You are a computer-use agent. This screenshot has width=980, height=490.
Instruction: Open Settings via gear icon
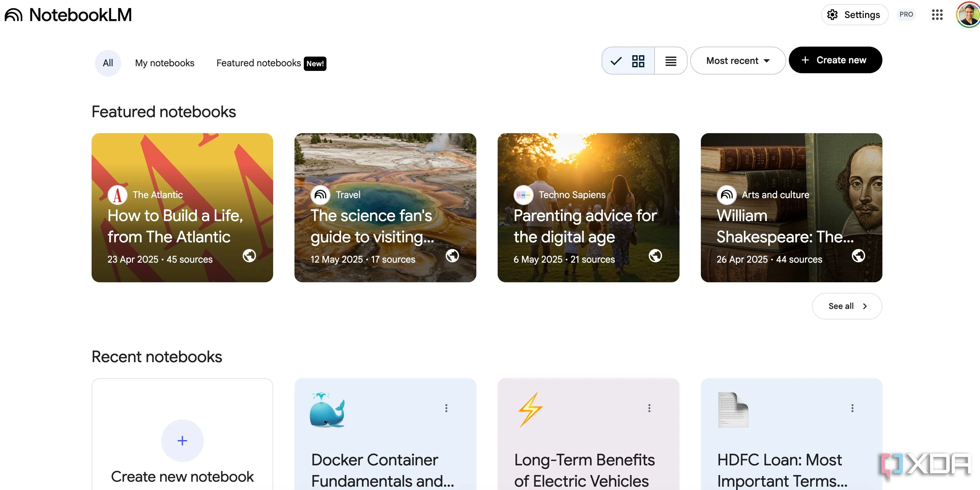(832, 15)
